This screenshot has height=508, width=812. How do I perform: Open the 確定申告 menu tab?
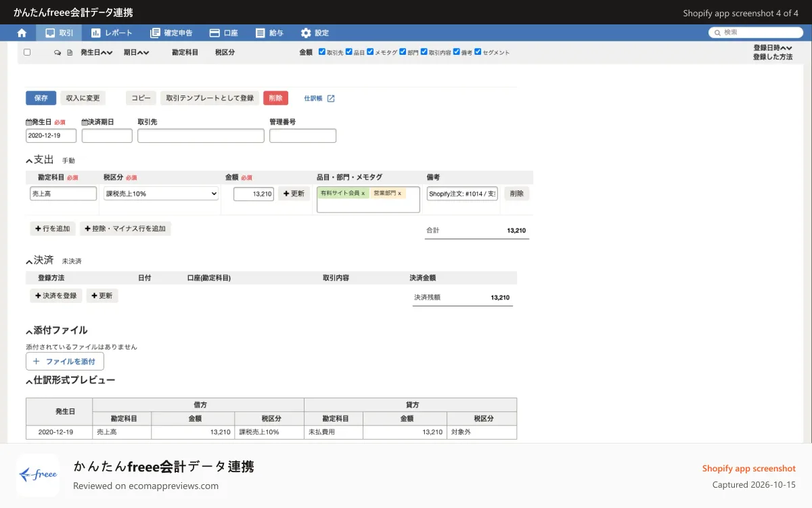tap(171, 33)
